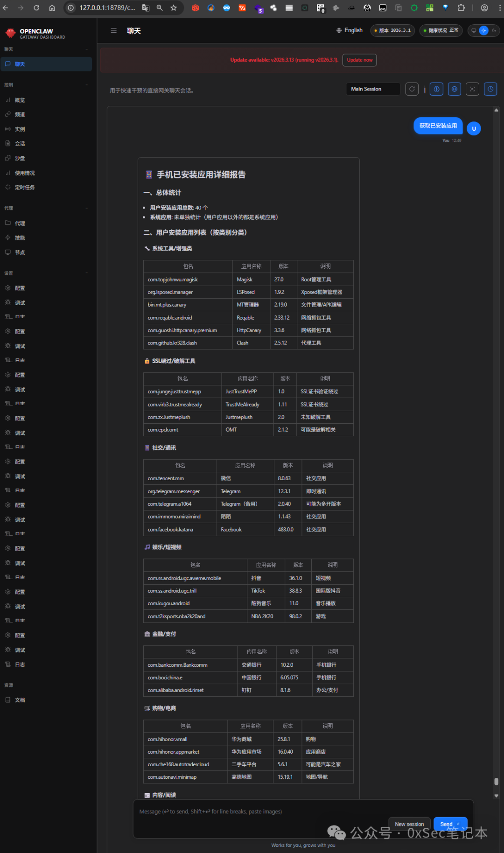Click the 交通银行 app name cell
Screen dimensions: 504x853
point(257,665)
